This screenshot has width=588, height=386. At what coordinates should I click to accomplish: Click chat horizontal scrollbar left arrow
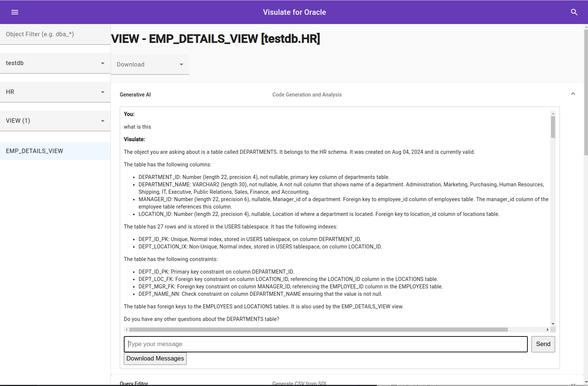click(x=126, y=329)
